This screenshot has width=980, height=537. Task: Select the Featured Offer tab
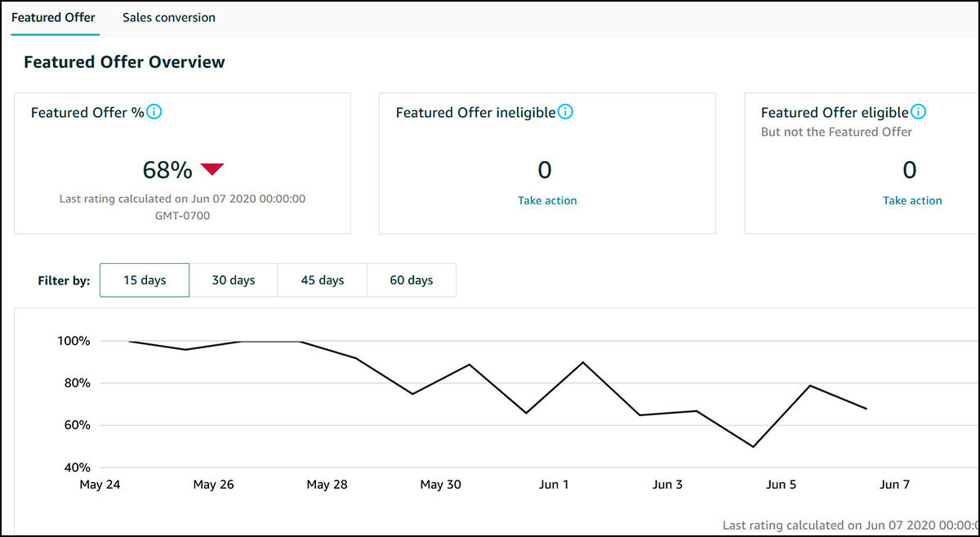tap(53, 17)
